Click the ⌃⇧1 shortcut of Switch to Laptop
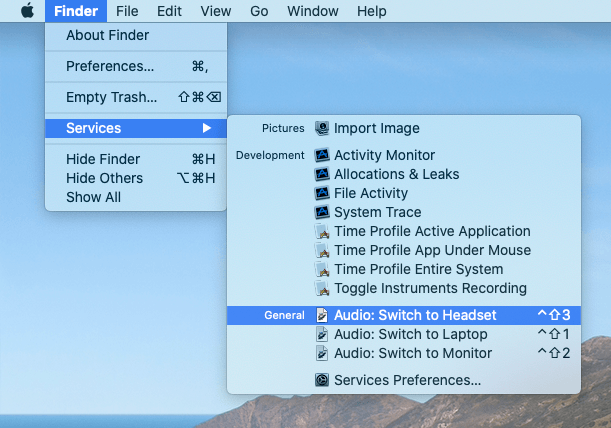The image size is (611, 428). click(554, 334)
